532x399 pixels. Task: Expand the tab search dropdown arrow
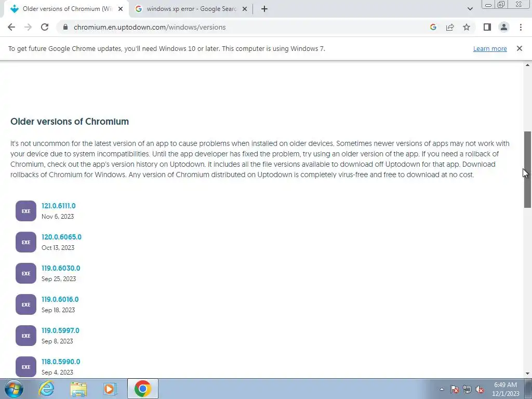[470, 9]
